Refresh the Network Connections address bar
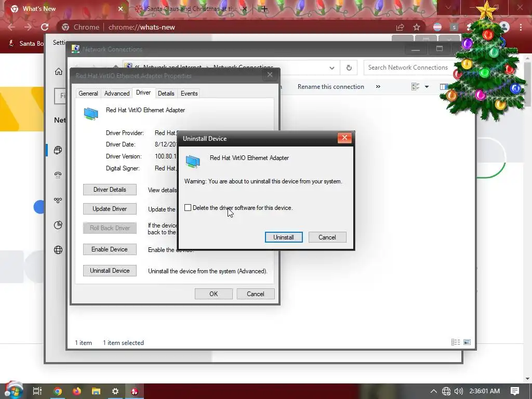 click(x=349, y=68)
